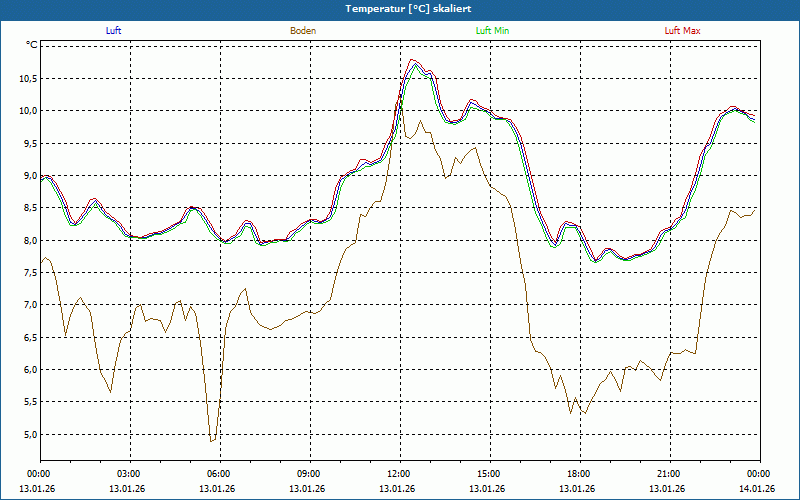The image size is (800, 500).
Task: Click the 21:00 time axis label
Action: pyautogui.click(x=668, y=474)
